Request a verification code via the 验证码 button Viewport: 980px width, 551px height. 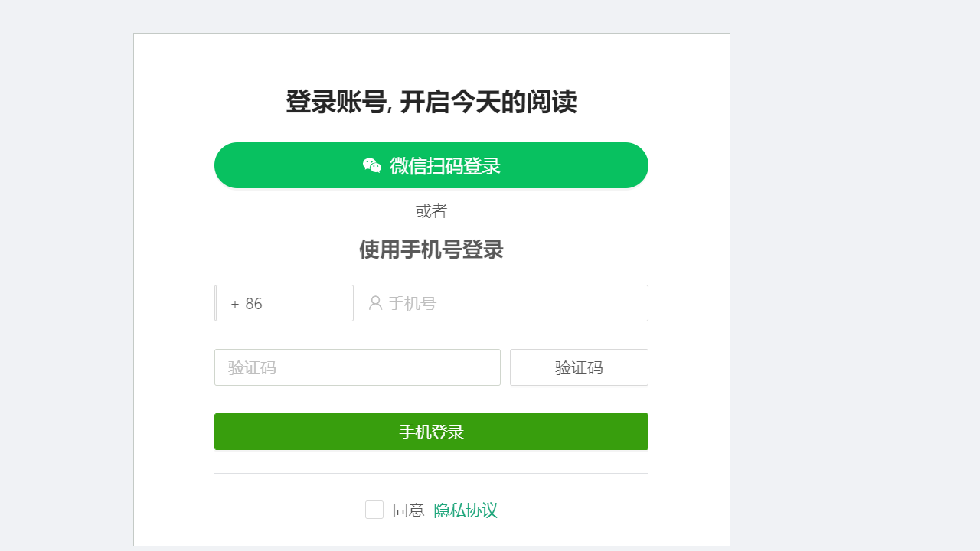click(x=579, y=367)
